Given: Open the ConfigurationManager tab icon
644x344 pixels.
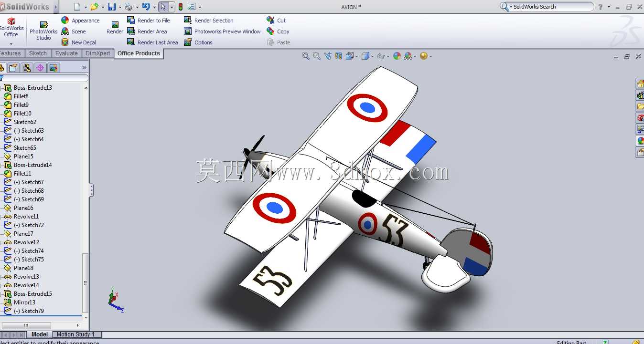Looking at the screenshot, I should pos(27,68).
